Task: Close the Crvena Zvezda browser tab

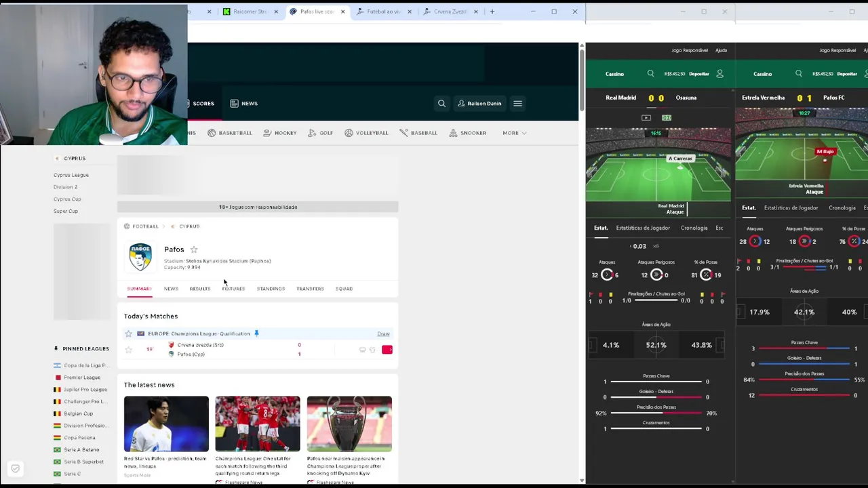Action: pos(476,12)
